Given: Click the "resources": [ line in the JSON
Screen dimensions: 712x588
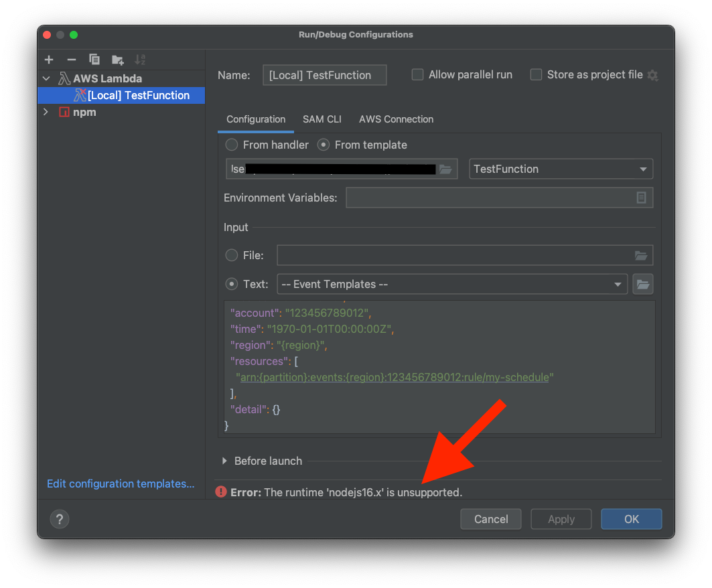Looking at the screenshot, I should (264, 362).
